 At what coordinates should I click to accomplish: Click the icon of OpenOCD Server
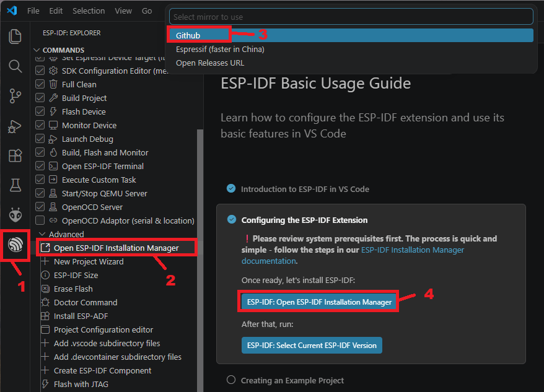(53, 207)
